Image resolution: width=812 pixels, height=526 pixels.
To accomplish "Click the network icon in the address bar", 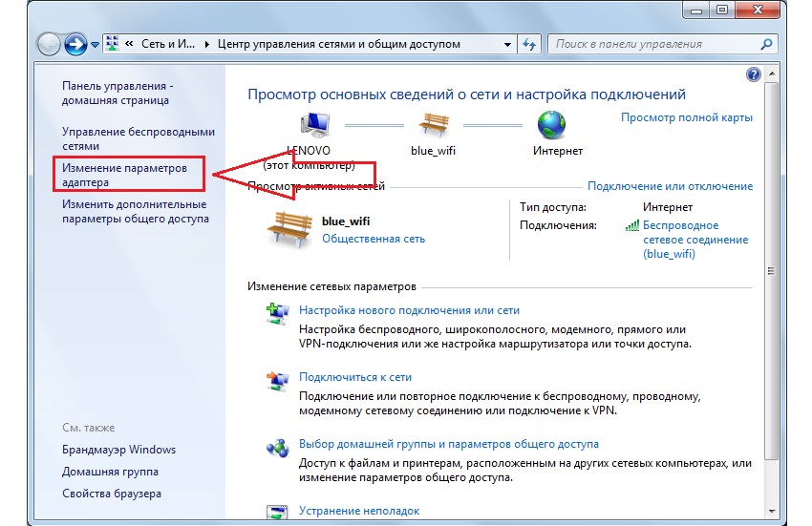I will point(113,44).
